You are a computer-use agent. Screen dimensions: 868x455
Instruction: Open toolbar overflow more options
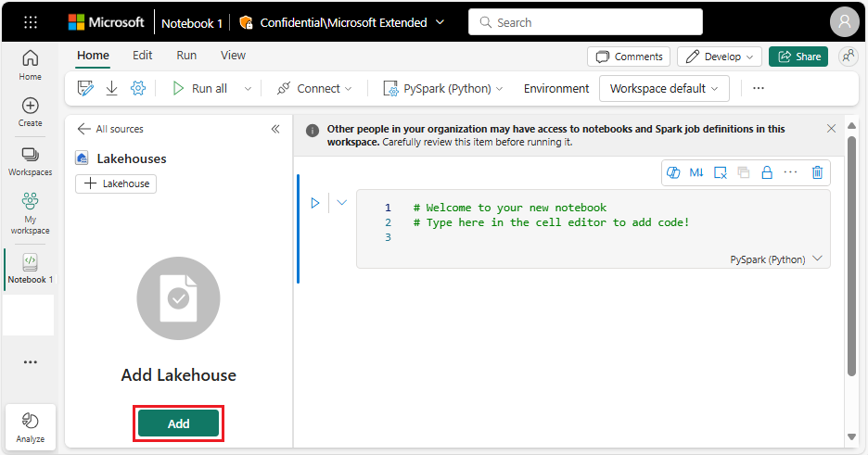click(759, 88)
